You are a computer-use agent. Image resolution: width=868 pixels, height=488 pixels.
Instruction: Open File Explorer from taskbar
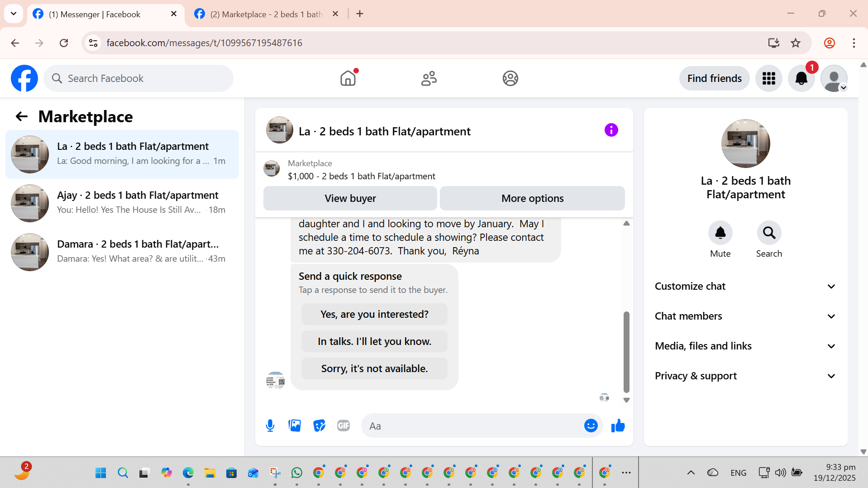point(210,473)
